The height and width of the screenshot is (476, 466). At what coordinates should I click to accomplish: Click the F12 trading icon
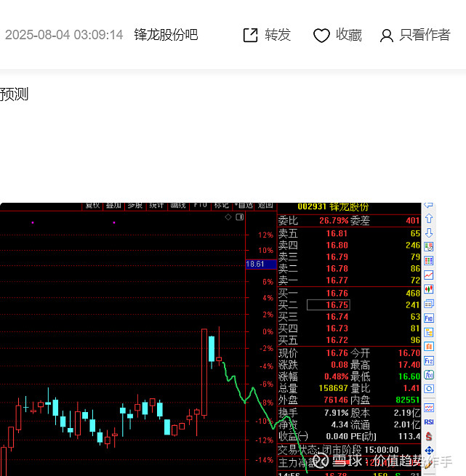click(x=429, y=360)
